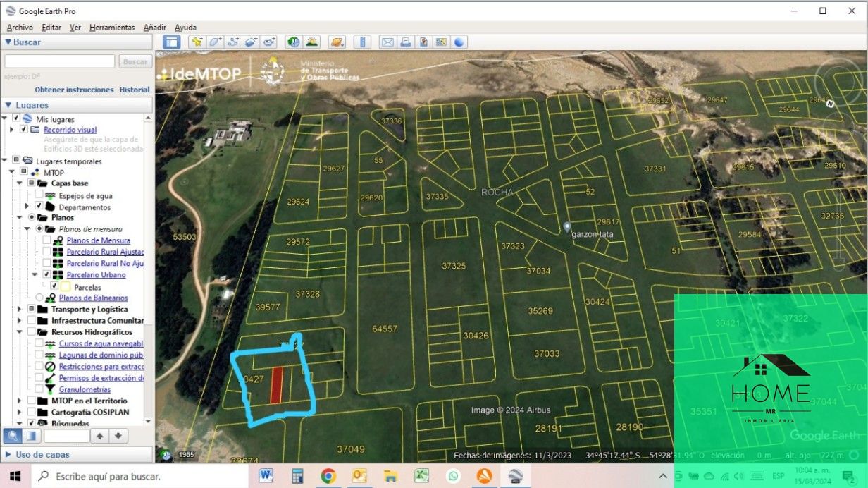The width and height of the screenshot is (868, 488).
Task: Open the Ver menu
Action: pyautogui.click(x=75, y=27)
